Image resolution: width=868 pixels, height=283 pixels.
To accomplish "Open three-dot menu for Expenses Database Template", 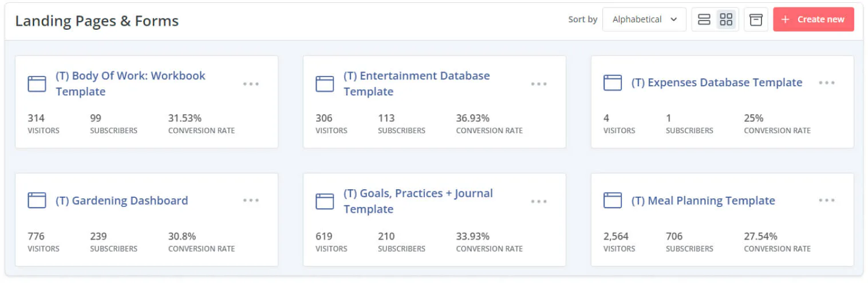I will pos(827,83).
